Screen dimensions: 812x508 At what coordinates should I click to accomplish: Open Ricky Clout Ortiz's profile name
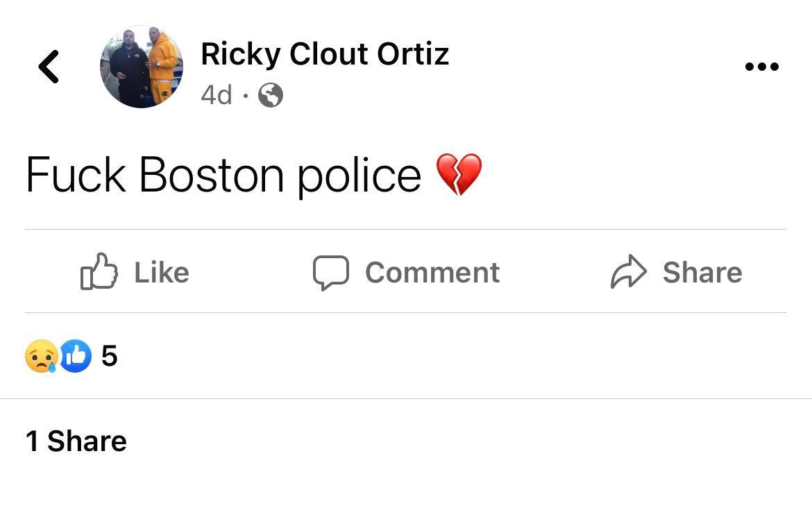click(325, 54)
